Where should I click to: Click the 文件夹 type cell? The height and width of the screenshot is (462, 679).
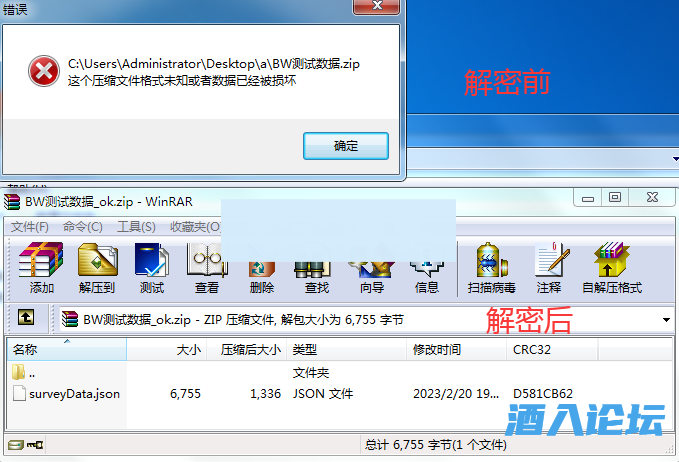pyautogui.click(x=311, y=372)
